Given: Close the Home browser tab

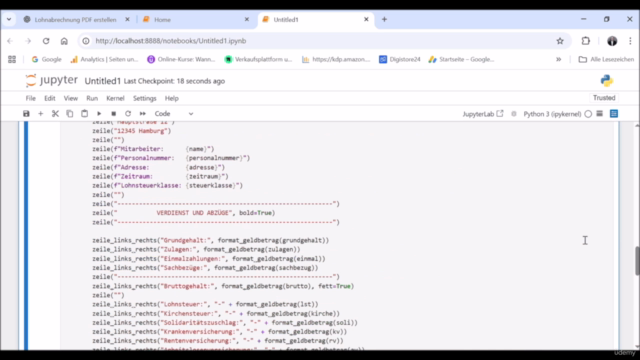Looking at the screenshot, I should (x=247, y=20).
